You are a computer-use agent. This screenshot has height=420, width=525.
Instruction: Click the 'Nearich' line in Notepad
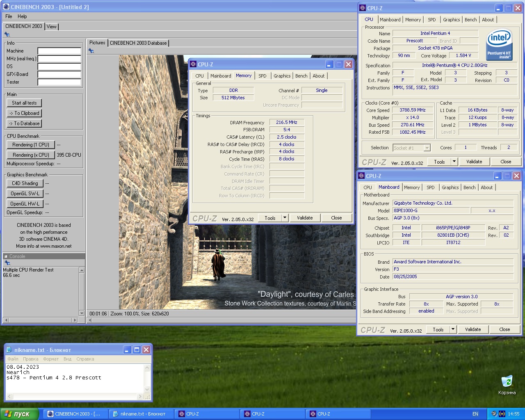click(x=18, y=372)
